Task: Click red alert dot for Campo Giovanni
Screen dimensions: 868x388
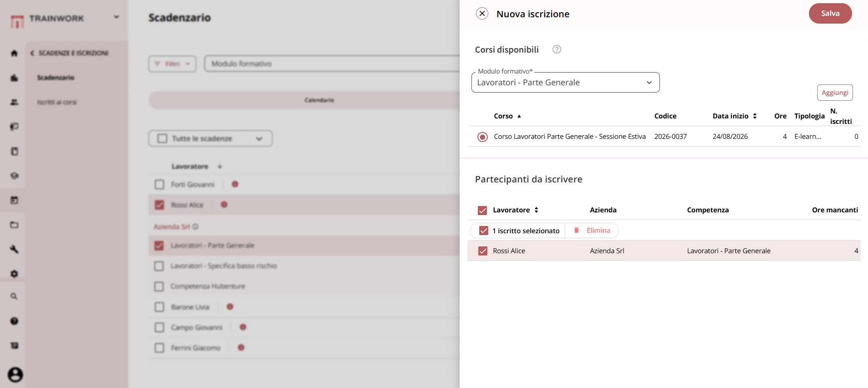Action: (243, 327)
